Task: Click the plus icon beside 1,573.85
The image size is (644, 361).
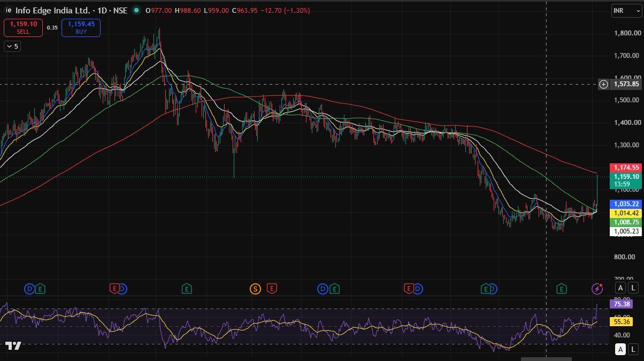Action: 603,84
